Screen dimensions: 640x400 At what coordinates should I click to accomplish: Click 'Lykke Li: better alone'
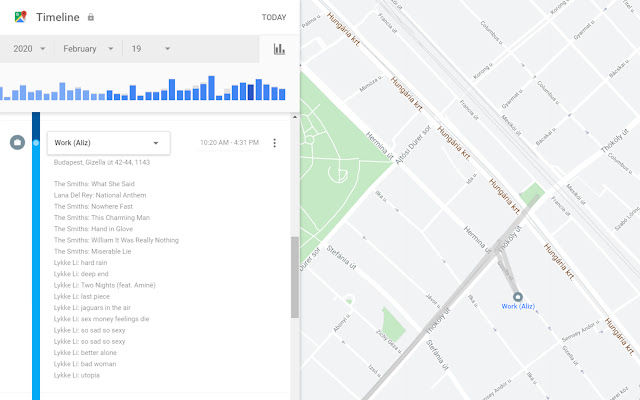click(x=85, y=353)
